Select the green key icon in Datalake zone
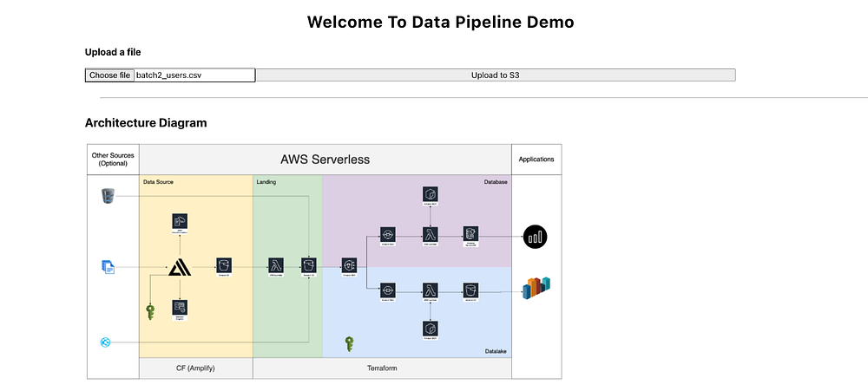The width and height of the screenshot is (868, 391). [x=349, y=344]
